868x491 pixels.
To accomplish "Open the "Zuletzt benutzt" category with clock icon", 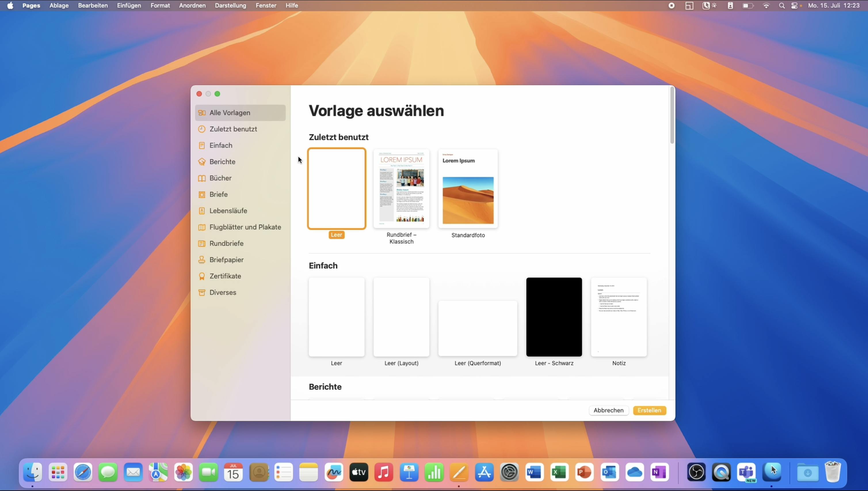I will point(233,129).
